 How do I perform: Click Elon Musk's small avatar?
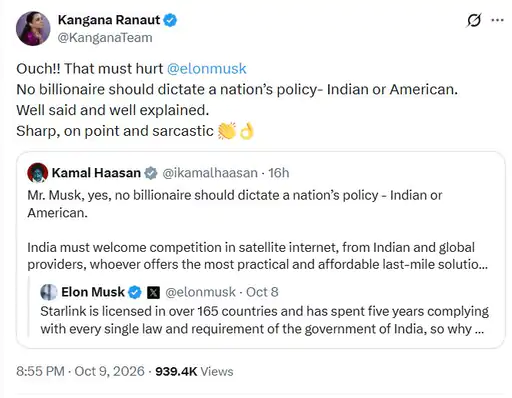coord(49,292)
